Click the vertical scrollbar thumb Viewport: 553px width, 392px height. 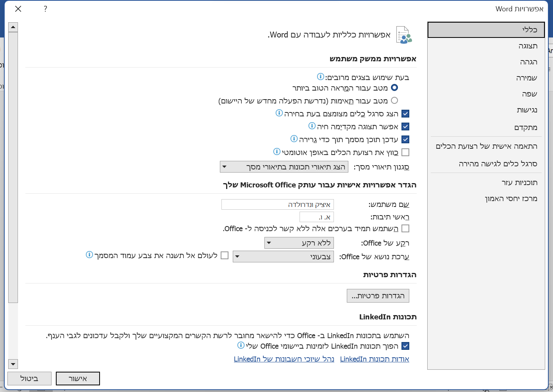(x=13, y=167)
